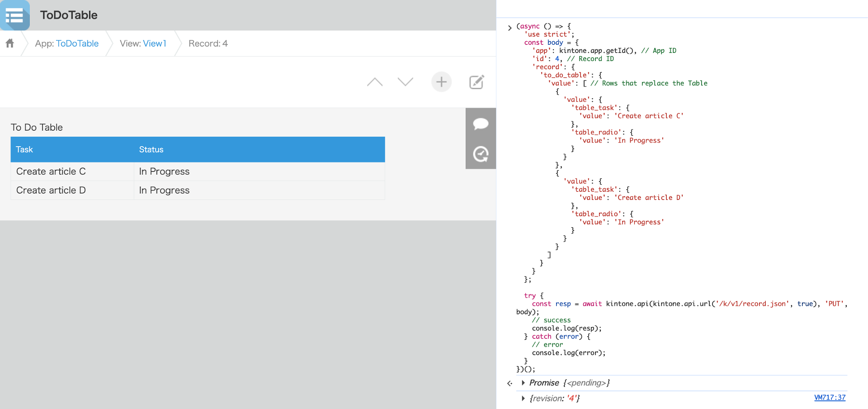Click the 'to_do_table' key in console code
This screenshot has height=409, width=868.
coord(567,75)
